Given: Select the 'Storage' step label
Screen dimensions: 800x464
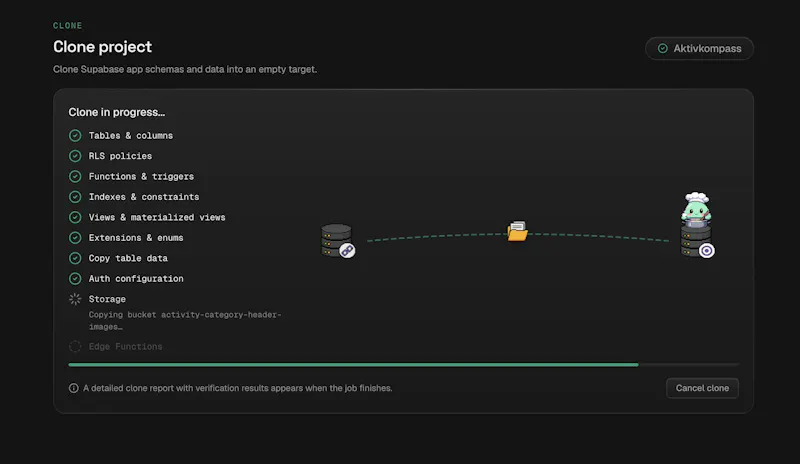Looking at the screenshot, I should pyautogui.click(x=107, y=299).
